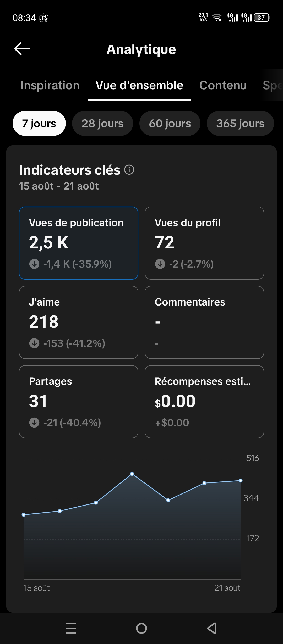The height and width of the screenshot is (644, 283).
Task: Select the Vues du profil card
Action: pyautogui.click(x=204, y=243)
